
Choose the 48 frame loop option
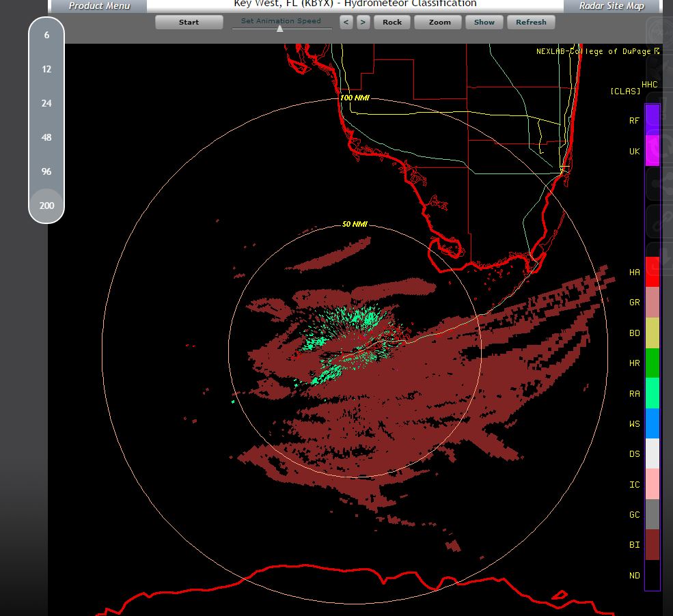46,137
